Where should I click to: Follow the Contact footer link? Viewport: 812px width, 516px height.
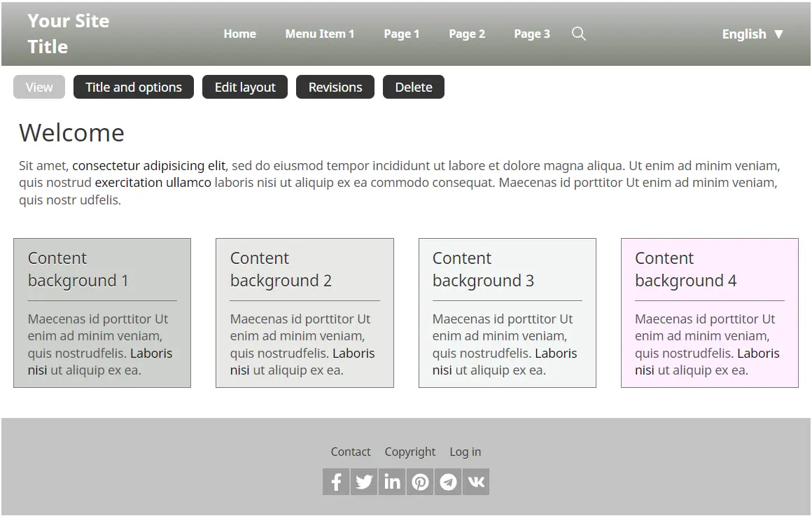(351, 452)
